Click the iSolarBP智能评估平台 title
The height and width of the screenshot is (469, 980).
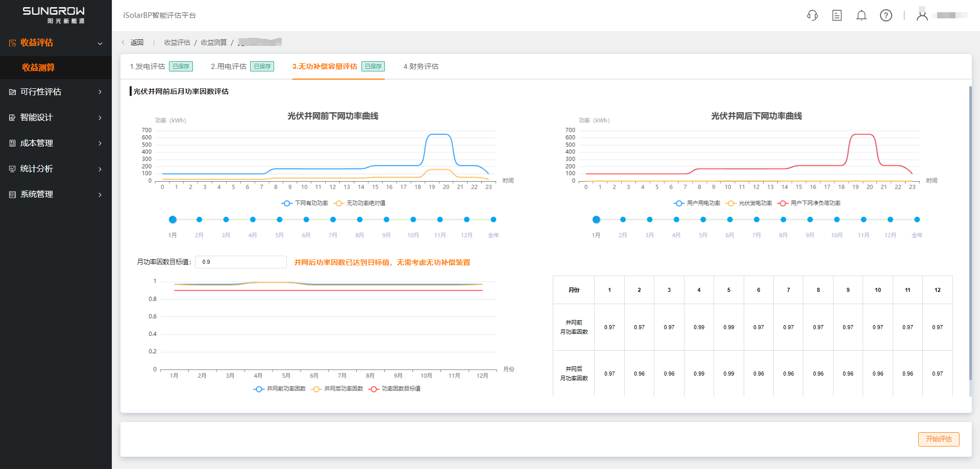pyautogui.click(x=159, y=15)
